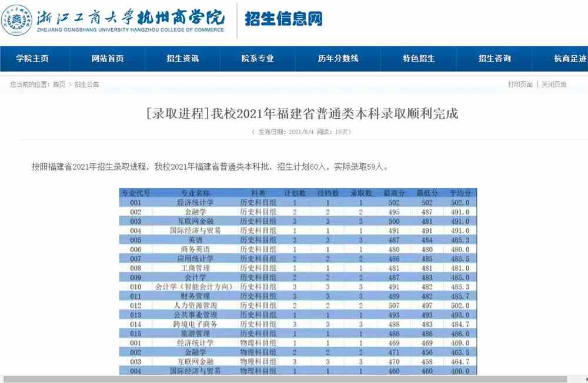Click the 招生信息网 site title
Image resolution: width=588 pixels, height=383 pixels.
point(283,19)
